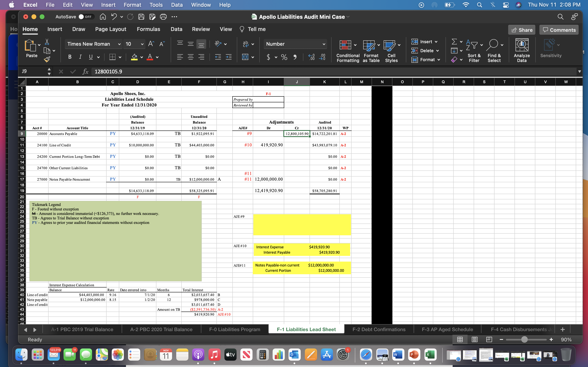The image size is (588, 367).
Task: Click the AutoSum sigma icon
Action: pyautogui.click(x=454, y=42)
